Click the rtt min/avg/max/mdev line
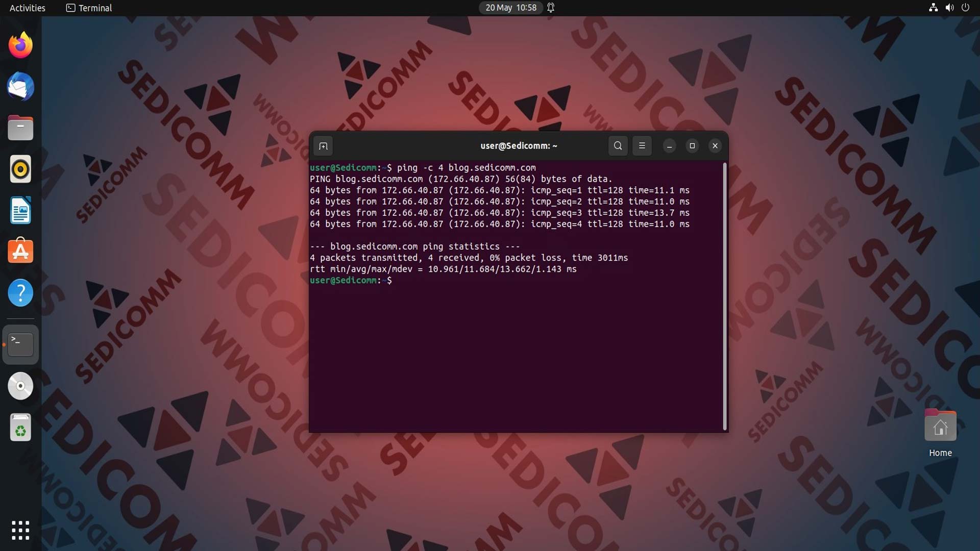This screenshot has width=980, height=551. (x=443, y=269)
